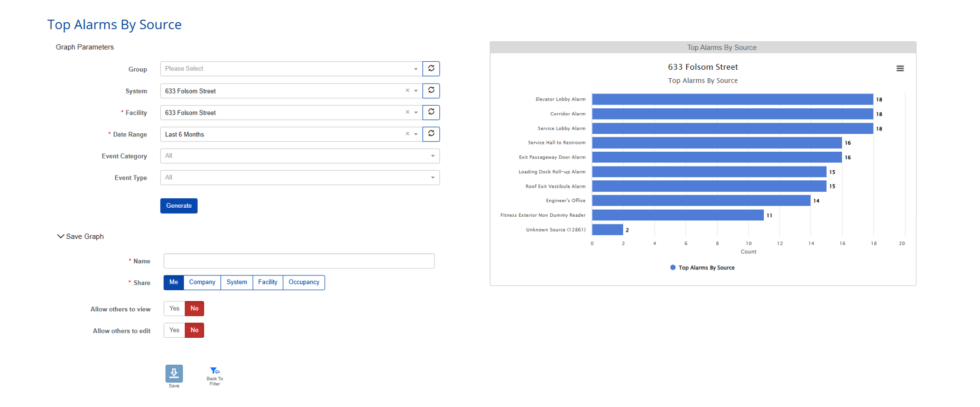This screenshot has width=980, height=407.
Task: Set Allow others to edit to Yes
Action: click(x=174, y=330)
